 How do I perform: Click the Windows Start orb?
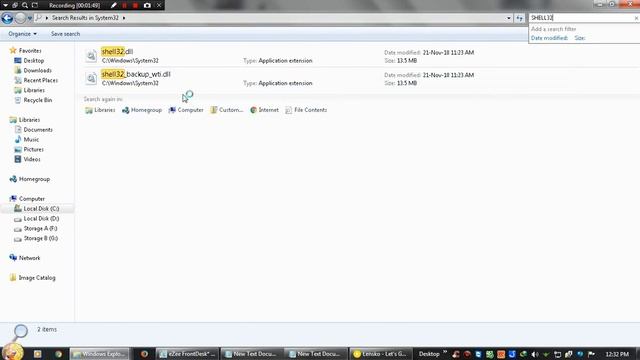12,352
